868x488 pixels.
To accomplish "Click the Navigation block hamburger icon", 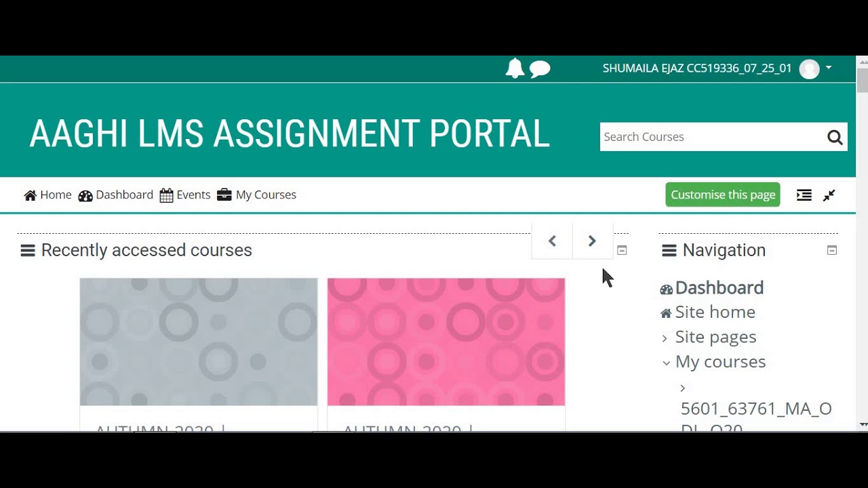I will (669, 251).
